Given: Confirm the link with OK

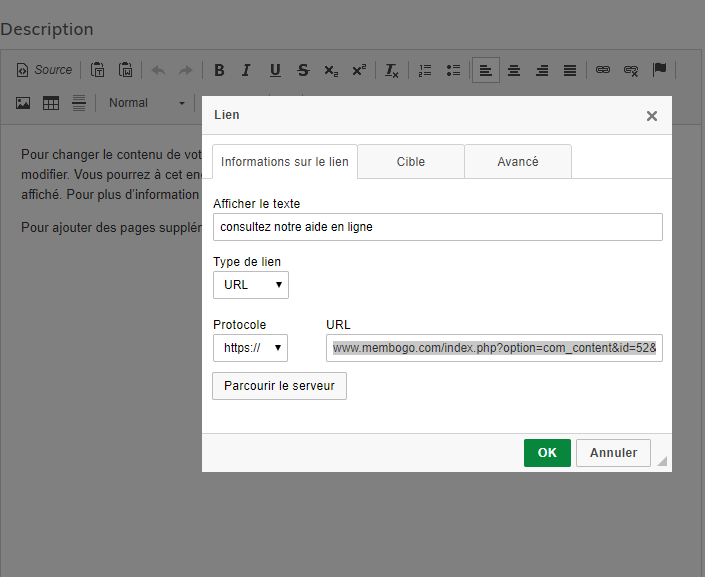Looking at the screenshot, I should (x=547, y=453).
